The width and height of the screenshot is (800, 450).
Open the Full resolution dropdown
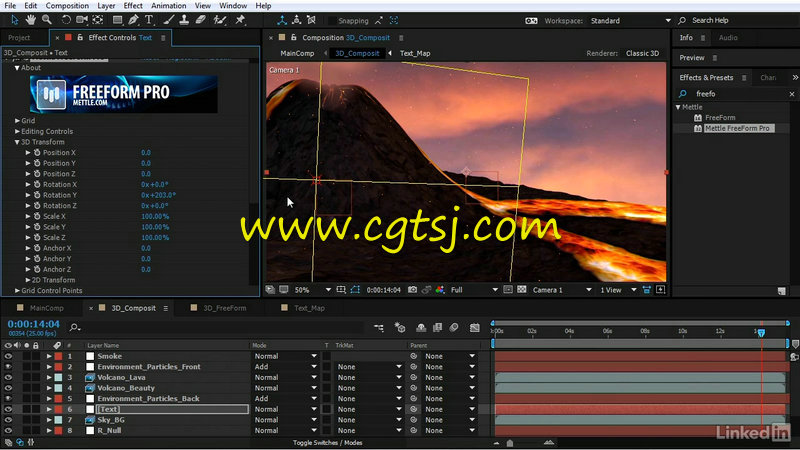point(474,290)
